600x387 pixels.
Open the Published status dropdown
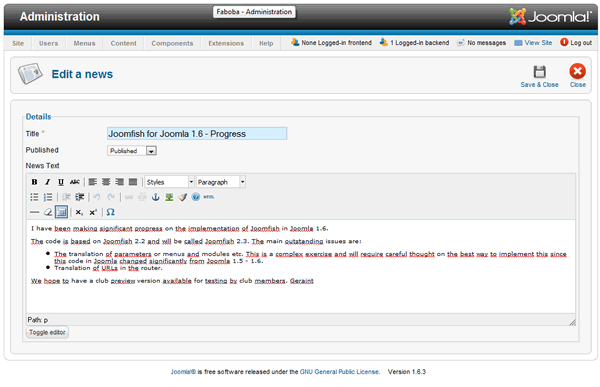(132, 151)
